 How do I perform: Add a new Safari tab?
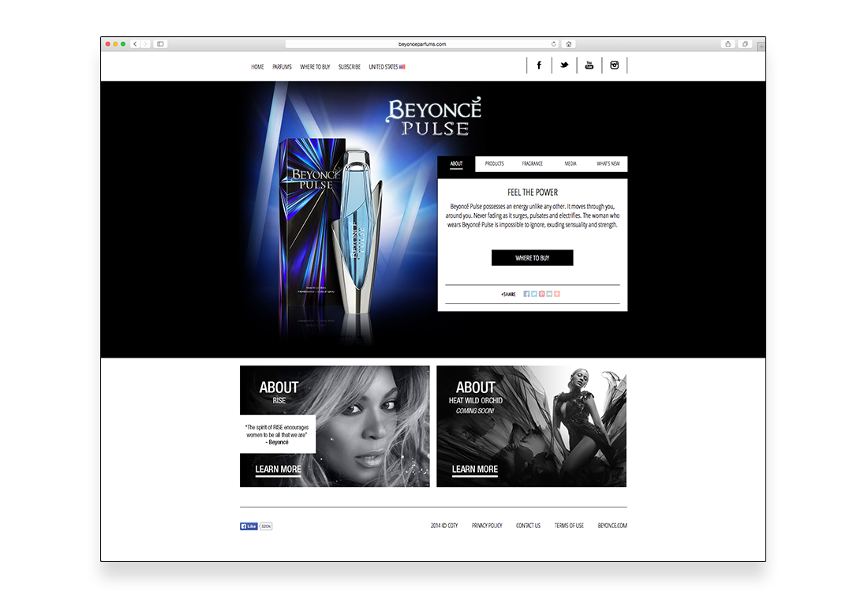pos(761,47)
